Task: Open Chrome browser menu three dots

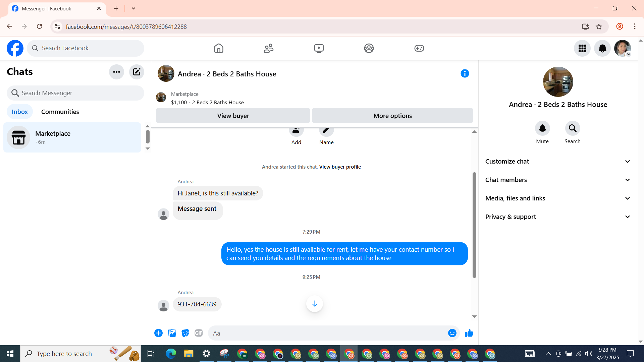Action: [x=635, y=26]
